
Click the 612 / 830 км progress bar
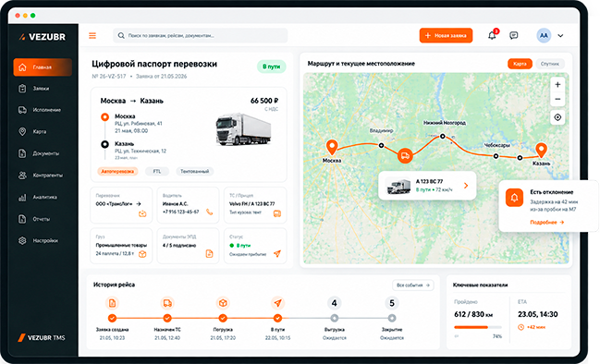478,327
